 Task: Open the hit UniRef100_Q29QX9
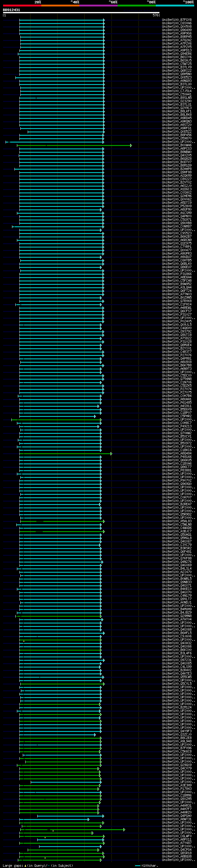point(177,765)
